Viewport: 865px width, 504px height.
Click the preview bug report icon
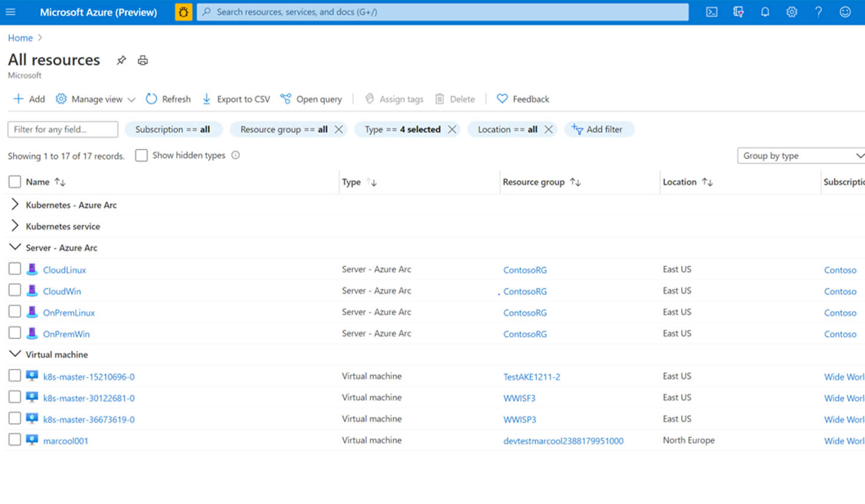click(x=183, y=12)
